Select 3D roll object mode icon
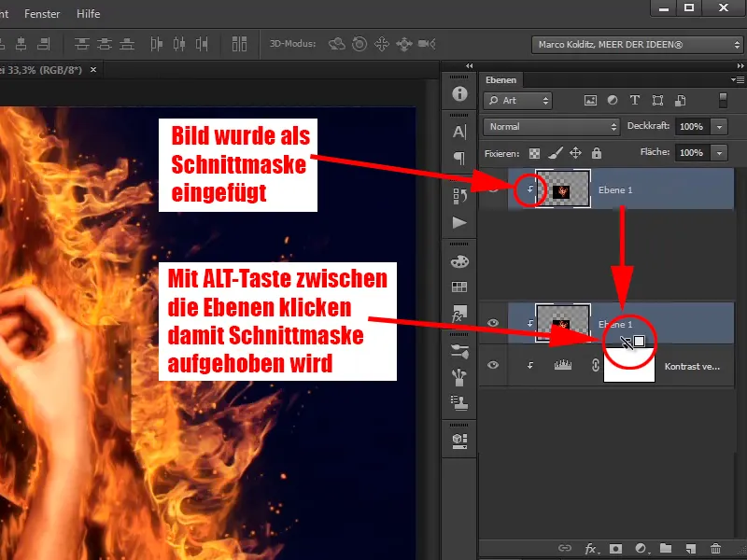Screen dimensions: 747x560 click(359, 44)
